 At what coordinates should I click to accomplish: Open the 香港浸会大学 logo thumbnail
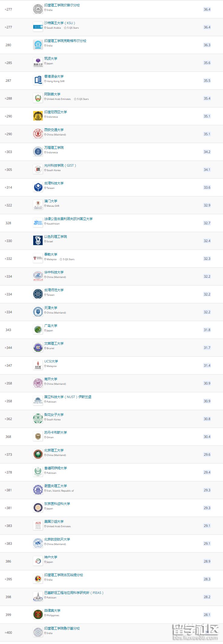(x=38, y=81)
